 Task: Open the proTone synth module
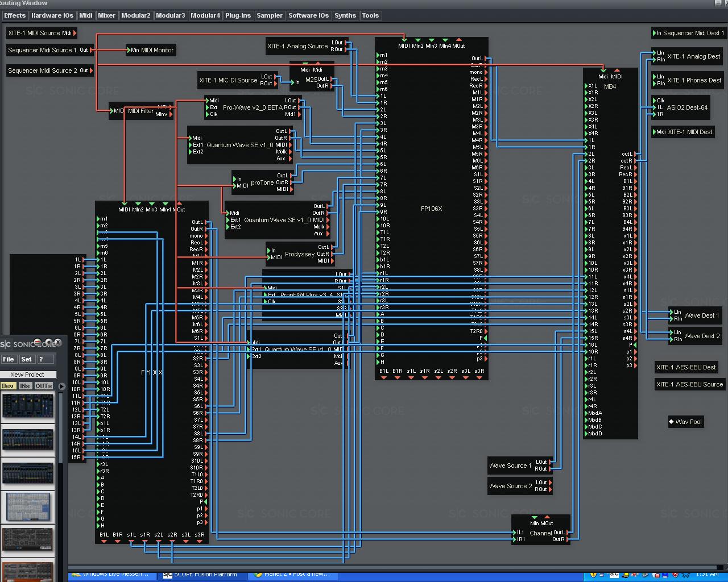262,182
